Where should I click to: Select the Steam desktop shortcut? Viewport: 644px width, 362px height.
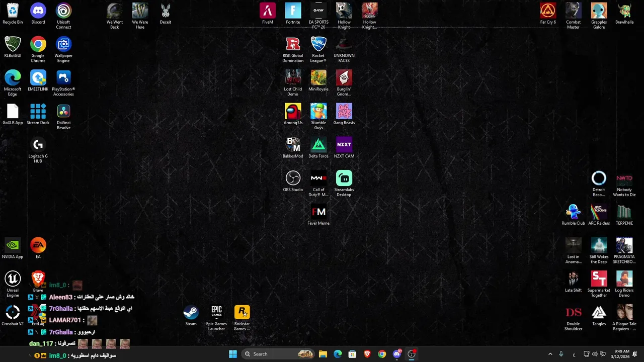[x=191, y=315]
